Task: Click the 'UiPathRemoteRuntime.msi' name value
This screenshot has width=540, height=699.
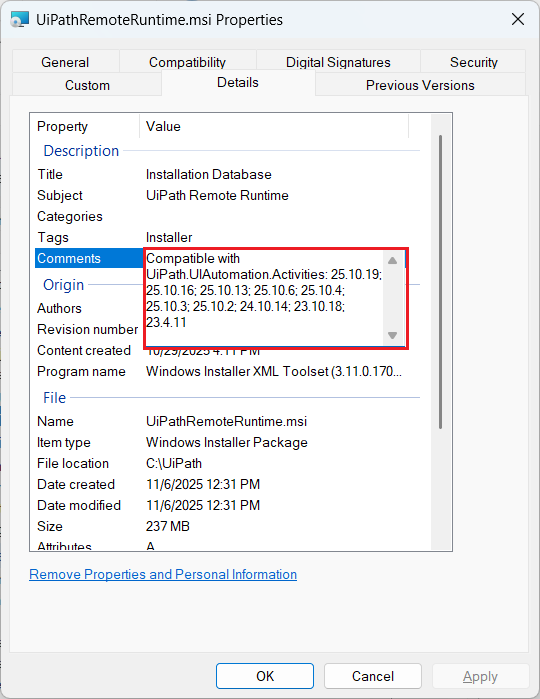Action: (227, 421)
